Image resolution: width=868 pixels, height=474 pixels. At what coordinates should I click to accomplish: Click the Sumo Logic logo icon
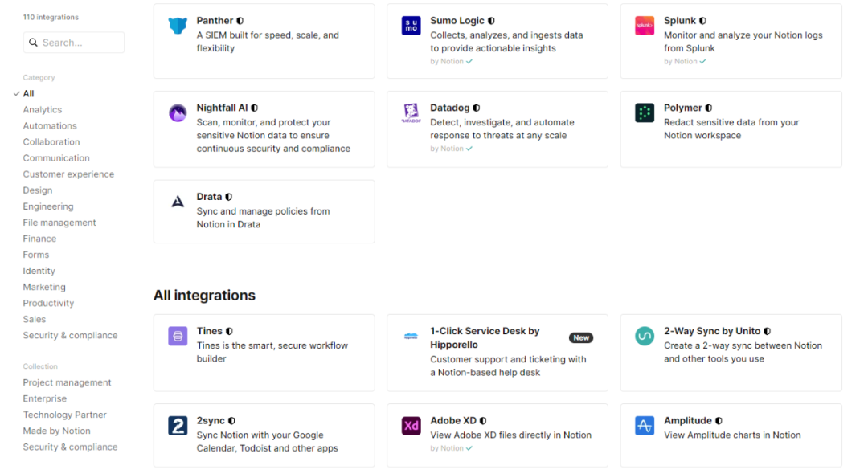coord(411,26)
